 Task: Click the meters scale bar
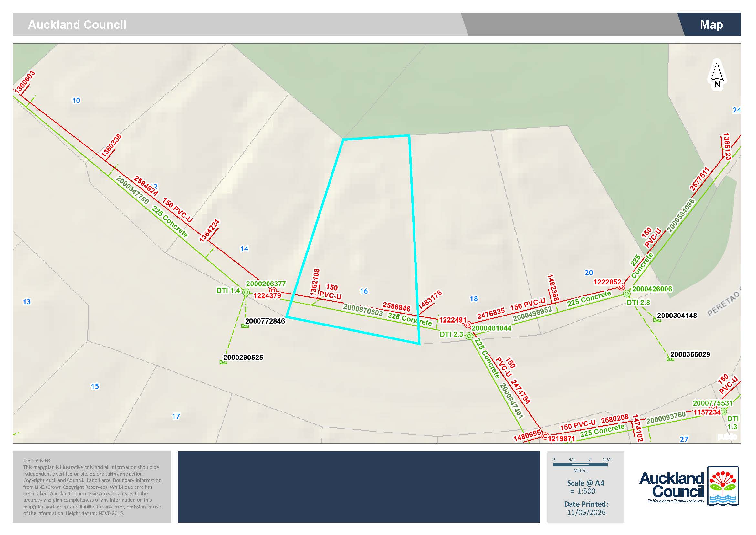click(580, 465)
